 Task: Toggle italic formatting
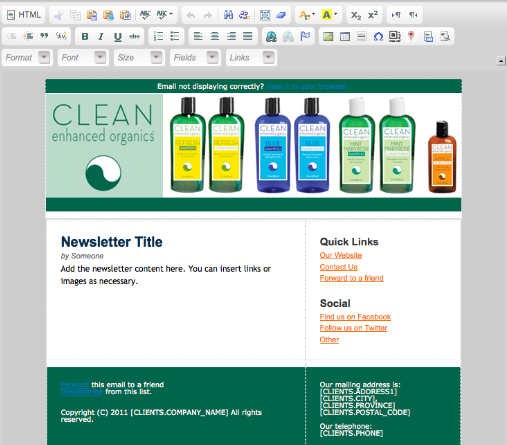101,36
